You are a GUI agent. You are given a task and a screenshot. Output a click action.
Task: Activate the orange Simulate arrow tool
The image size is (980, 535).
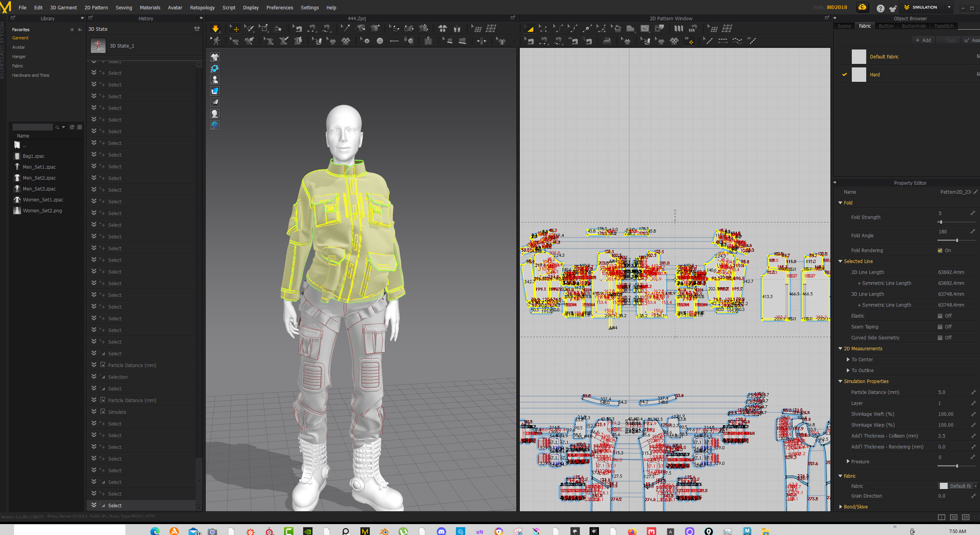click(215, 28)
